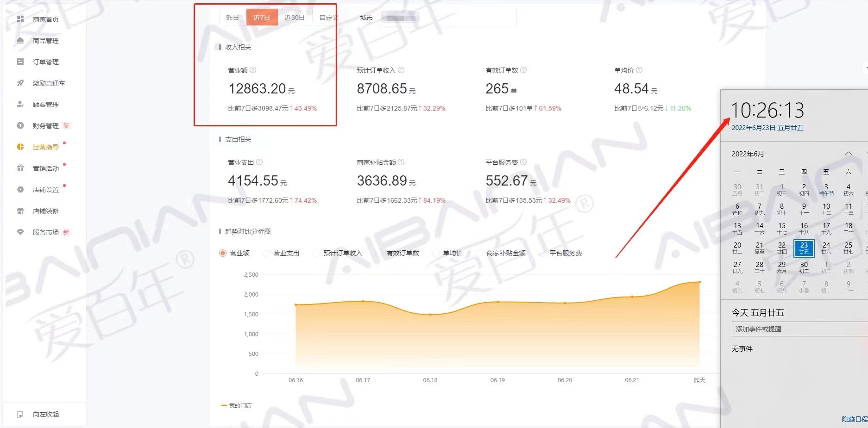Click the 店铺装修 store icon
The height and width of the screenshot is (428, 868).
coord(20,211)
